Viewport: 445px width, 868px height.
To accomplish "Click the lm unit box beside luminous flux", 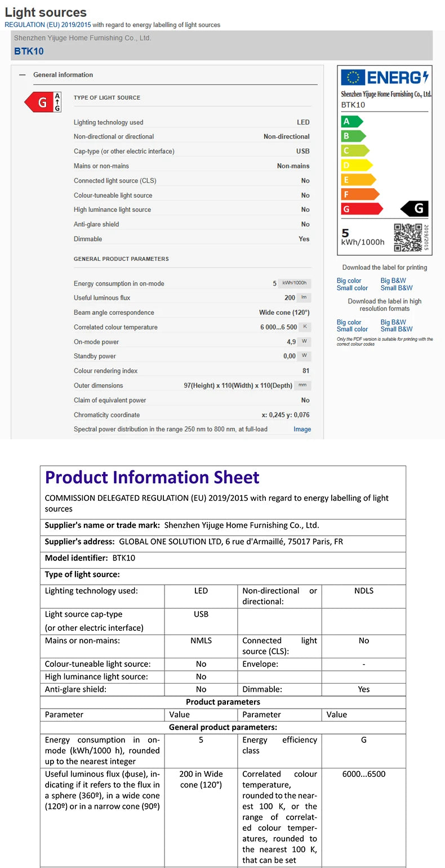I will pyautogui.click(x=304, y=298).
